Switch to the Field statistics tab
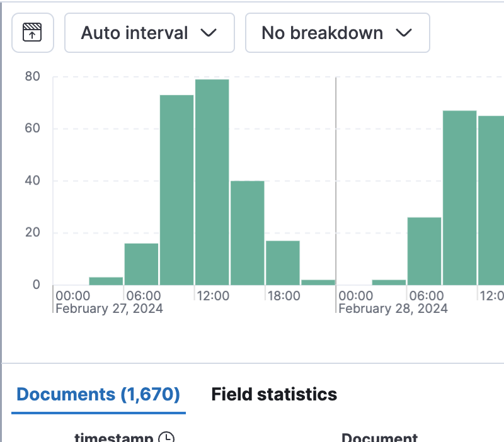Image resolution: width=504 pixels, height=442 pixels. pyautogui.click(x=274, y=395)
